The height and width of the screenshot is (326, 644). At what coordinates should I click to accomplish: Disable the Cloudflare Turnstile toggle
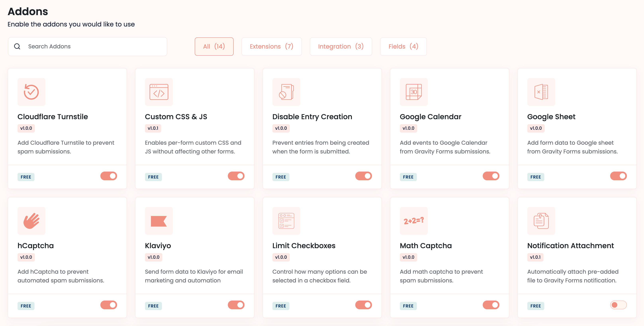[109, 176]
